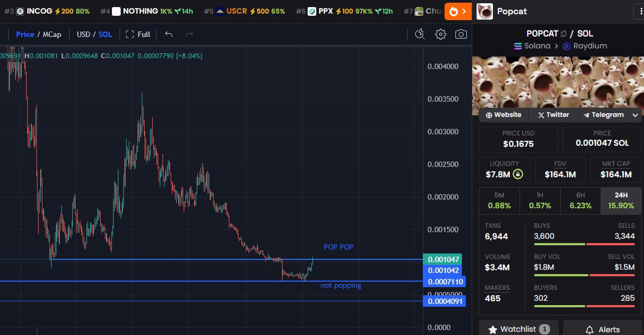Add Popcat to Watchlist
The width and height of the screenshot is (644, 335).
click(x=518, y=329)
